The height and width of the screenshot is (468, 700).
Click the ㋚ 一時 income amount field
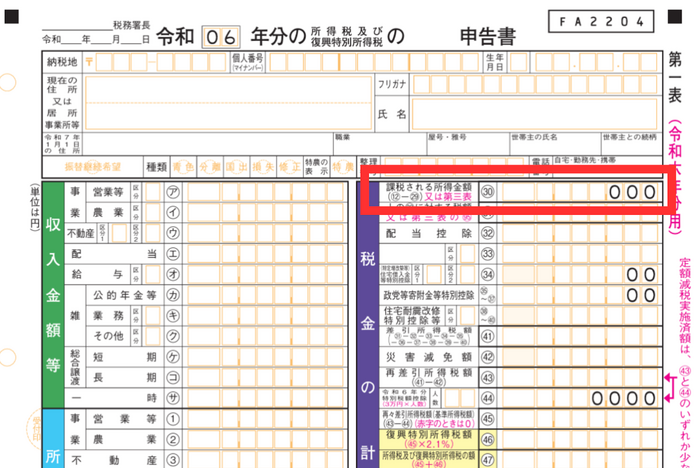click(265, 398)
